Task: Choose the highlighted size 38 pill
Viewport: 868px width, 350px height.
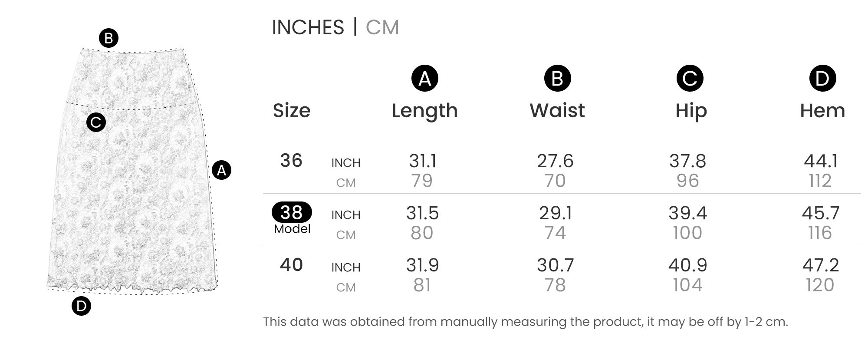Action: [x=292, y=212]
